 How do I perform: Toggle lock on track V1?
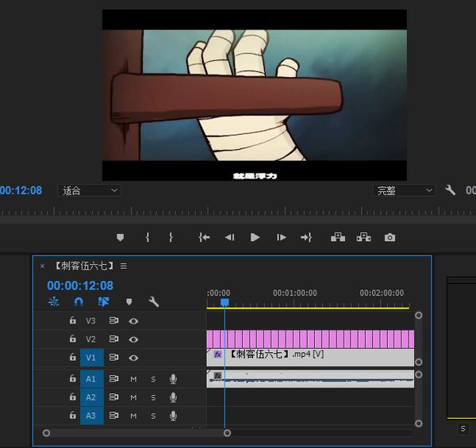pos(72,357)
